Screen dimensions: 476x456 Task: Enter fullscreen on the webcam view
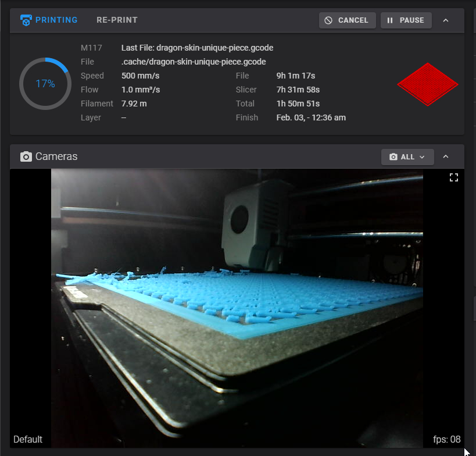pyautogui.click(x=454, y=178)
